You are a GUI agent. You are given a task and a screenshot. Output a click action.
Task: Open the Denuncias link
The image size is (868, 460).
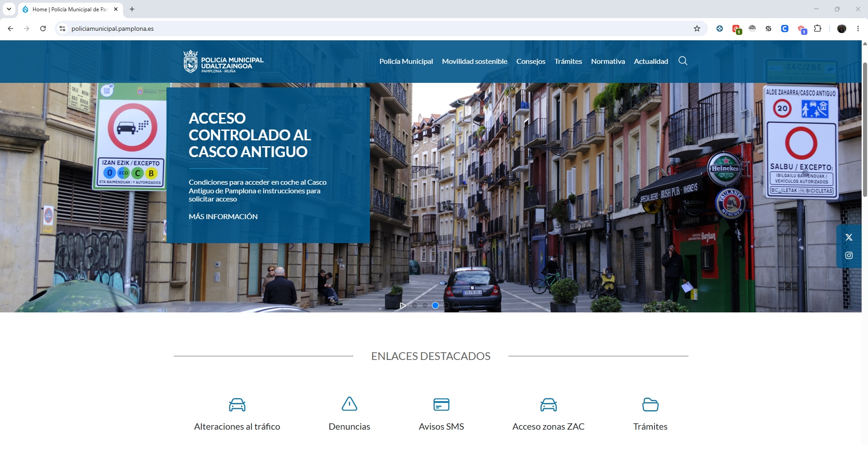click(349, 426)
